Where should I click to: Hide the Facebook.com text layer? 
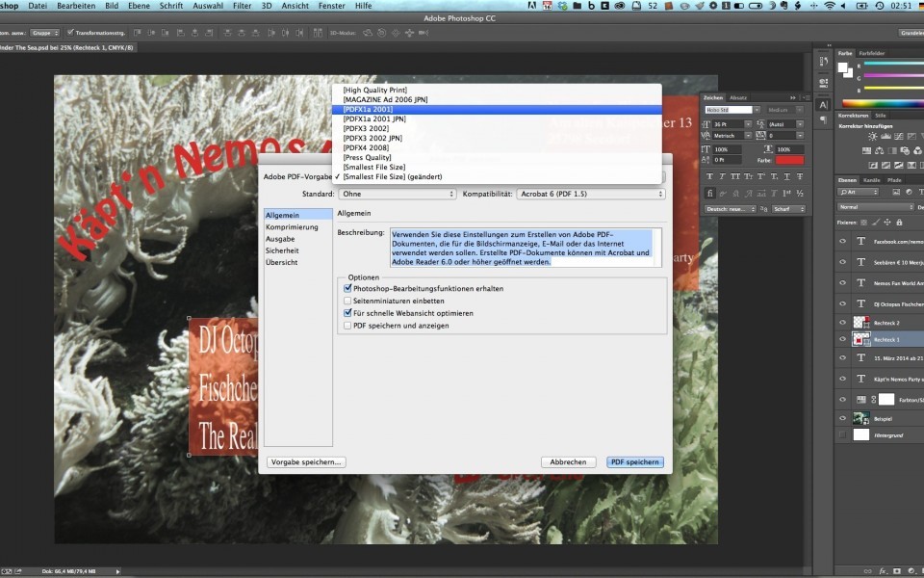point(843,241)
